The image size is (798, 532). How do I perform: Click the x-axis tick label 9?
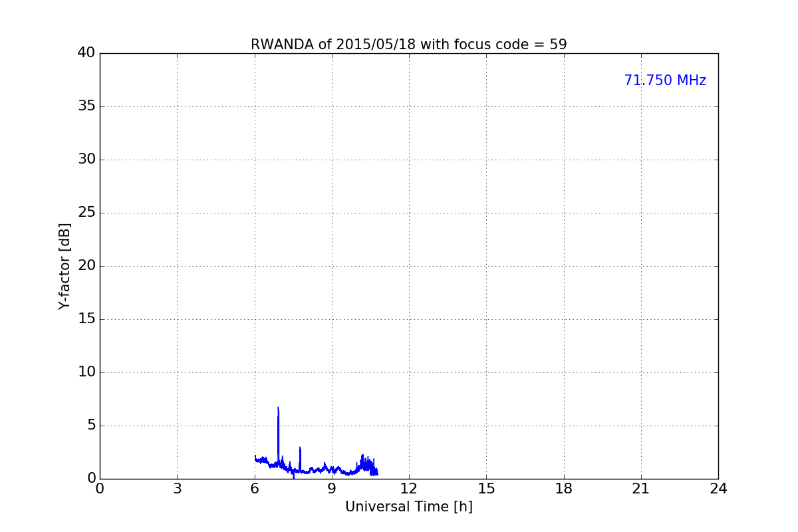[x=332, y=488]
